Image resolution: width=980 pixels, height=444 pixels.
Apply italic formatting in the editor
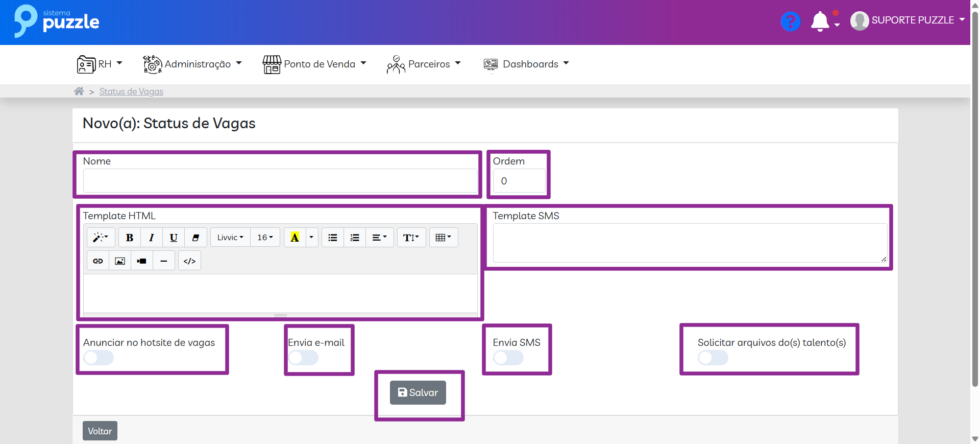click(x=152, y=238)
